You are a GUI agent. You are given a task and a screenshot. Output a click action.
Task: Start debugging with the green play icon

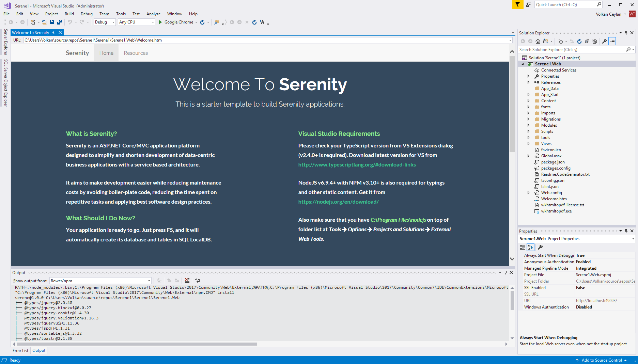(x=160, y=22)
